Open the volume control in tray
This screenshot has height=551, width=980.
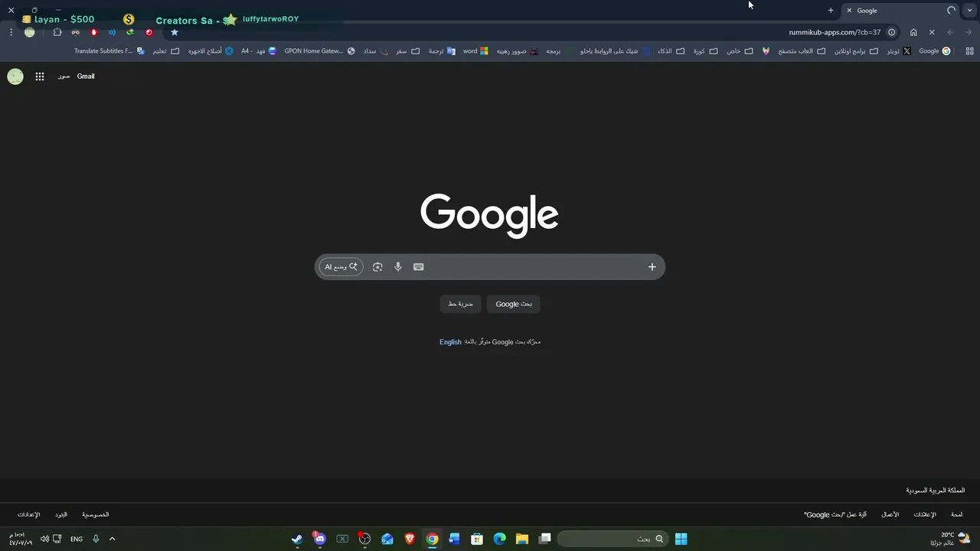[x=44, y=540]
